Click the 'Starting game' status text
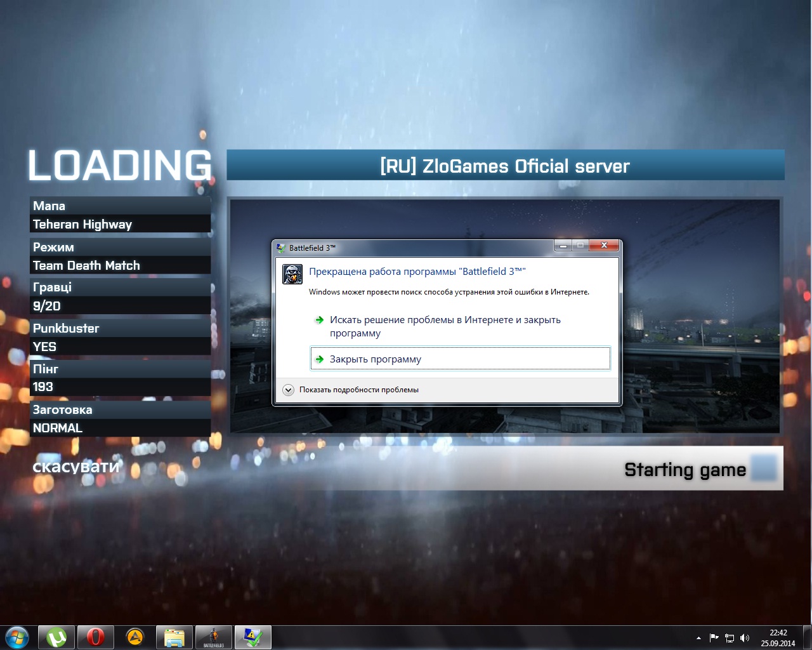The image size is (812, 650). coord(685,470)
